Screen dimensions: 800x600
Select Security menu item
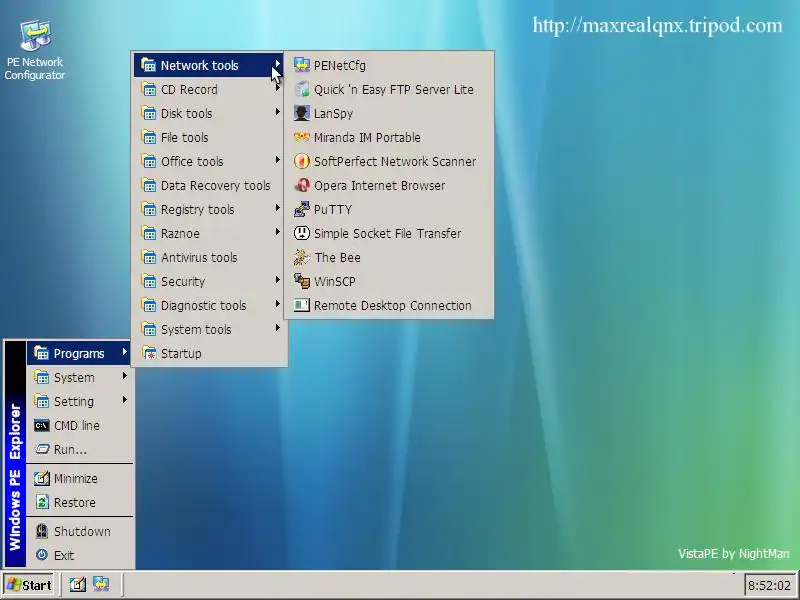tap(209, 281)
